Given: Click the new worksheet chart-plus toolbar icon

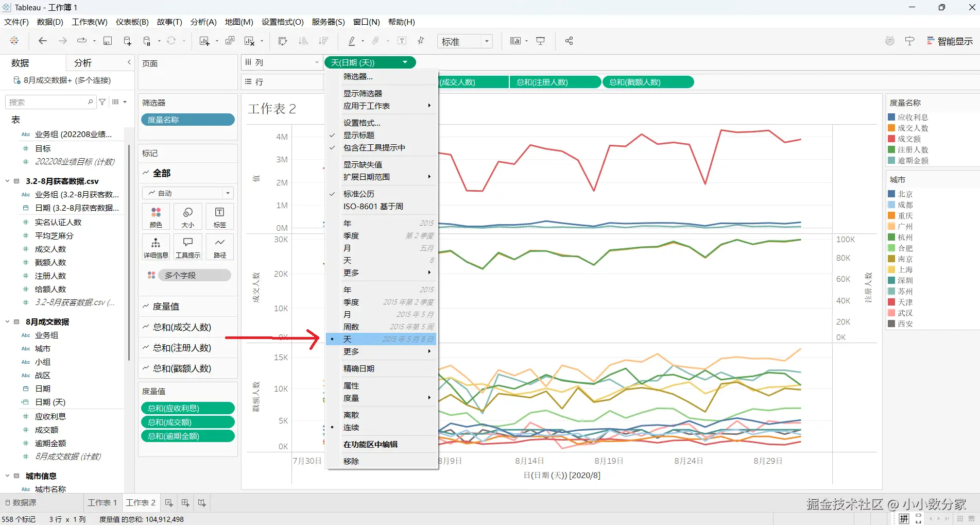Looking at the screenshot, I should click(204, 41).
